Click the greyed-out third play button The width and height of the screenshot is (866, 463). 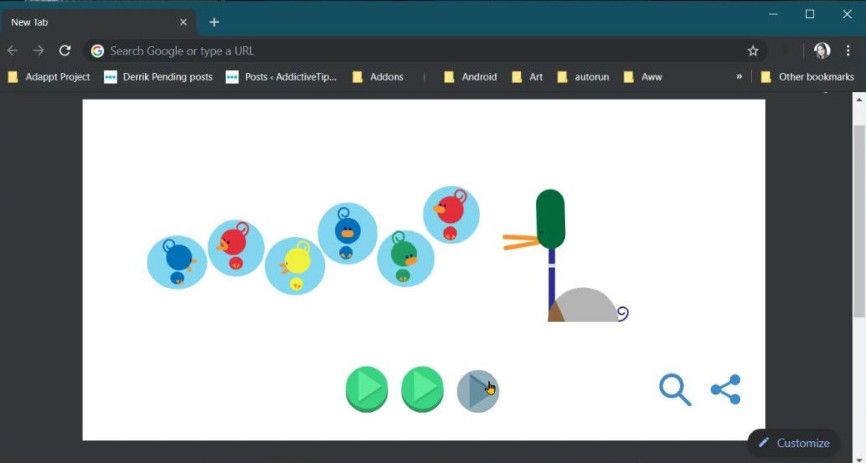[x=477, y=390]
